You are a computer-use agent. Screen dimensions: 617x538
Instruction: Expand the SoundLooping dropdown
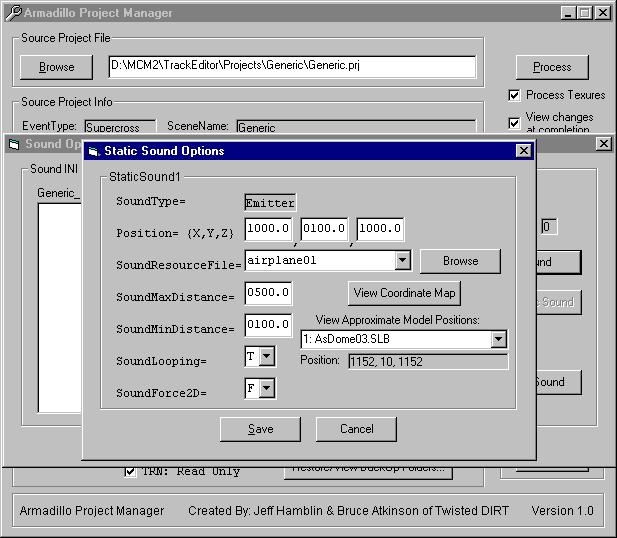point(267,357)
